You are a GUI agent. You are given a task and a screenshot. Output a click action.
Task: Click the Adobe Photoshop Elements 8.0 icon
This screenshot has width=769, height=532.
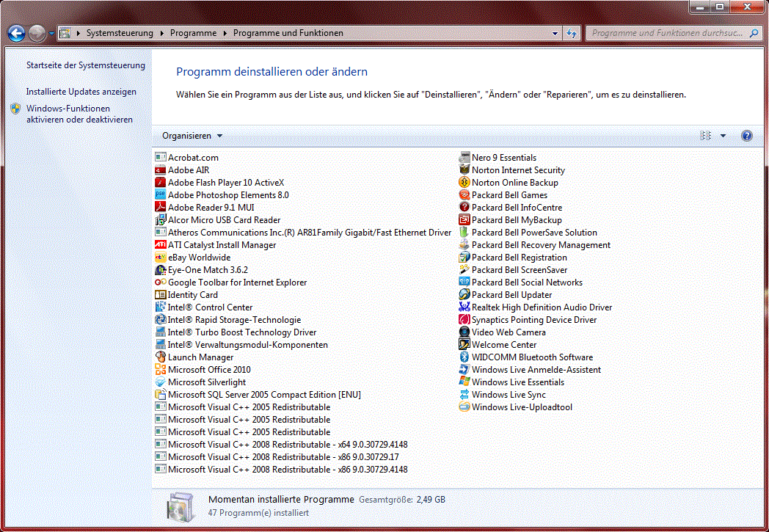click(161, 195)
